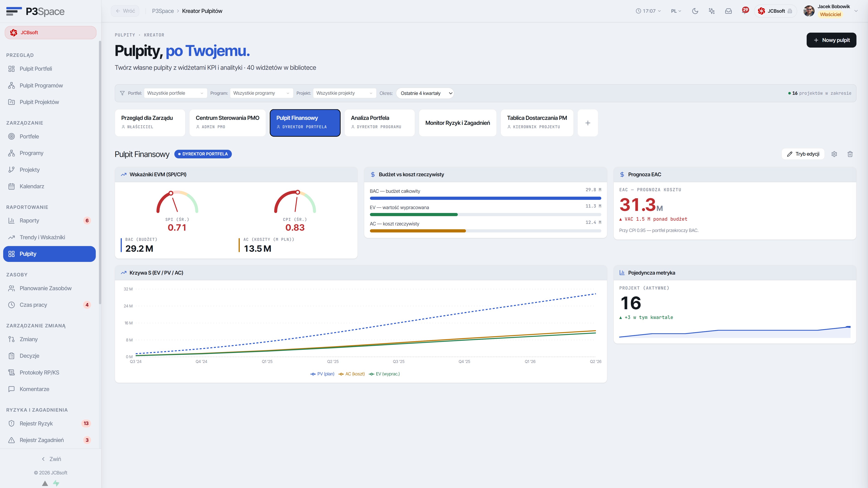Switch to Analiza Portfela dashboard tab

point(379,123)
